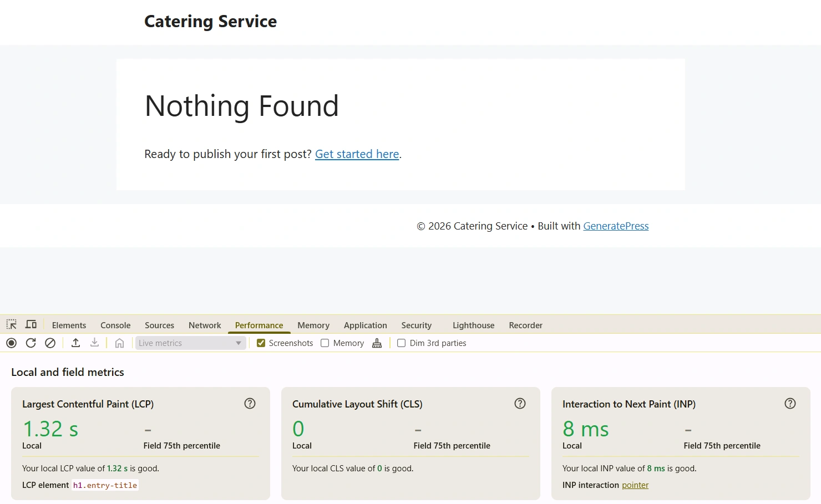Click the Nothing Found heading
This screenshot has height=504, width=821.
coord(241,106)
